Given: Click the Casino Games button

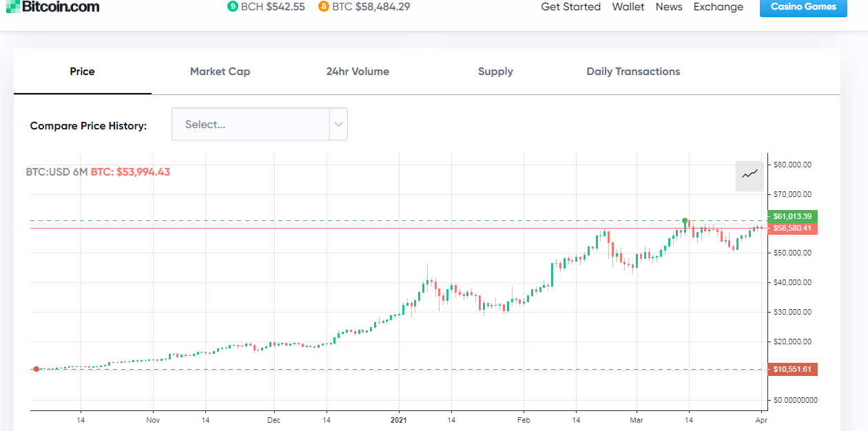Looking at the screenshot, I should click(803, 7).
